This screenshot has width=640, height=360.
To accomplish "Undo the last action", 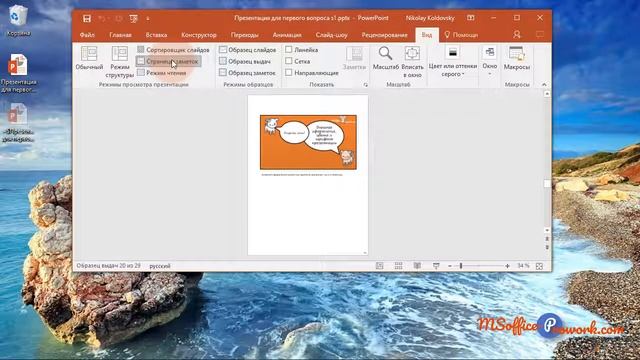I will 102,18.
